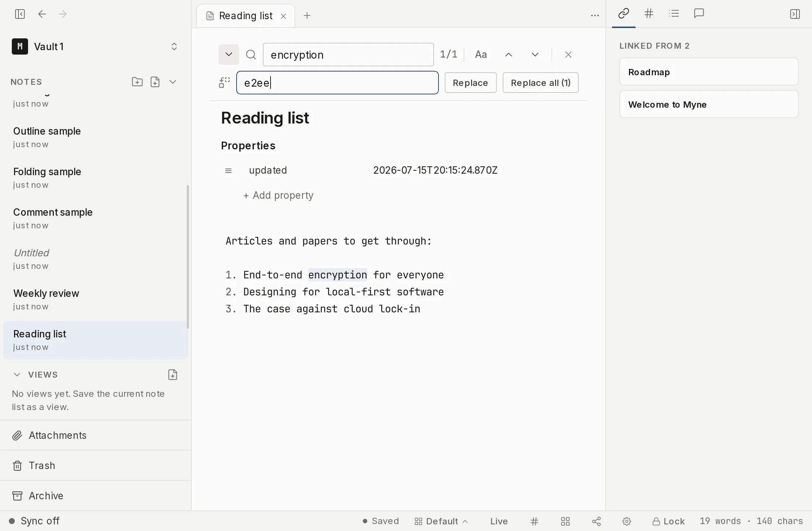Image resolution: width=812 pixels, height=531 pixels.
Task: Lock the vault
Action: point(668,521)
